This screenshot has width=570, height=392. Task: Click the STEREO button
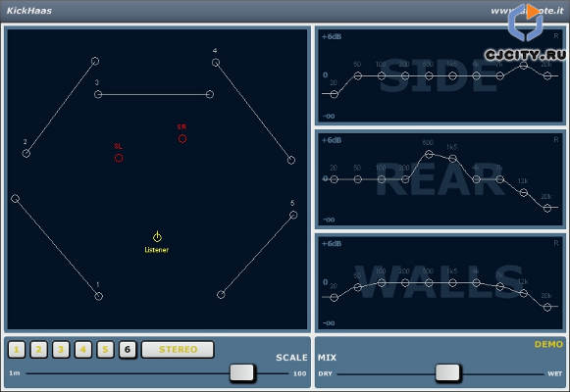pyautogui.click(x=178, y=349)
